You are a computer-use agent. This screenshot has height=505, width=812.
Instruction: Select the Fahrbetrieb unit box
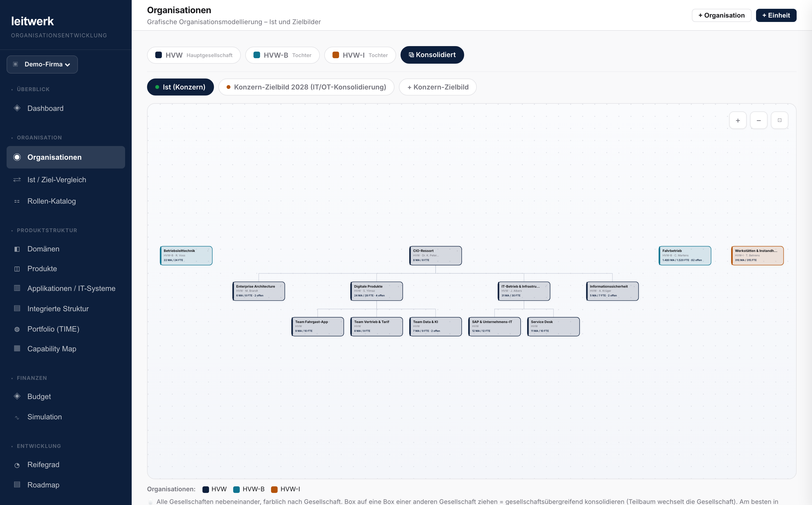685,256
